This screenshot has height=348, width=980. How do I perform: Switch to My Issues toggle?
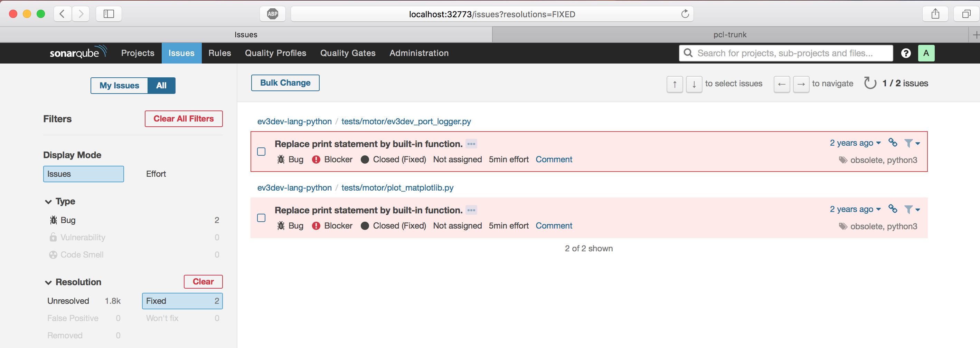119,86
